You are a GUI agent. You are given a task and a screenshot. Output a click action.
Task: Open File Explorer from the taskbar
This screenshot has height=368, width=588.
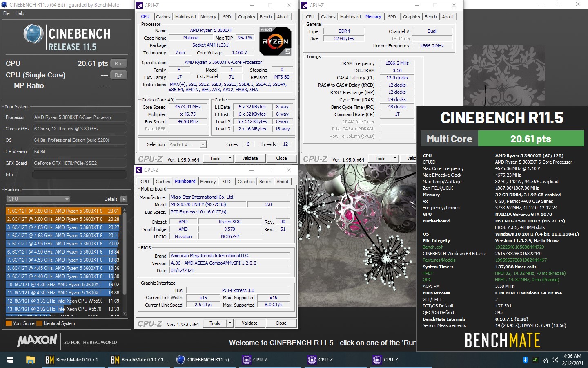[x=30, y=360]
